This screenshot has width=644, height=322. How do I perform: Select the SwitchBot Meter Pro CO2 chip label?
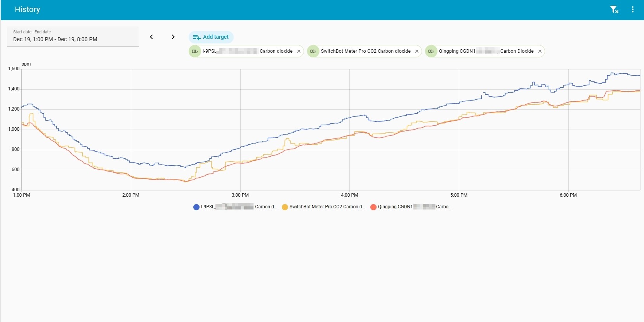coord(365,51)
